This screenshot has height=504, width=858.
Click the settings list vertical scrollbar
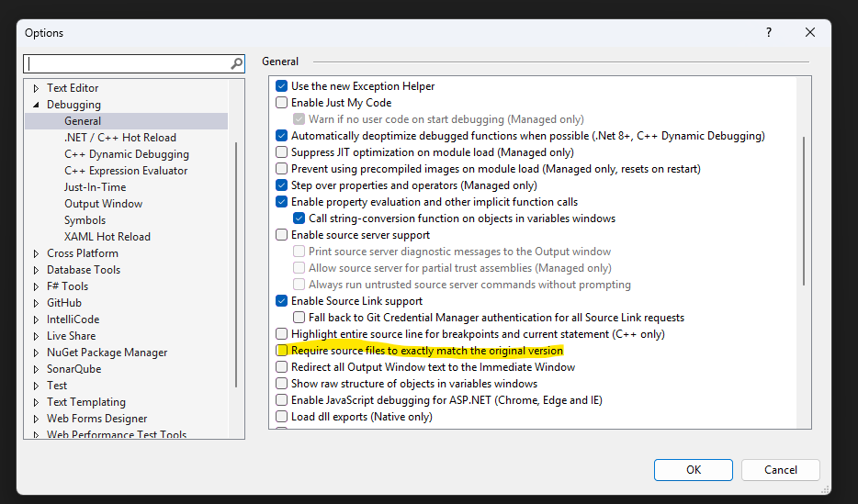[805, 211]
